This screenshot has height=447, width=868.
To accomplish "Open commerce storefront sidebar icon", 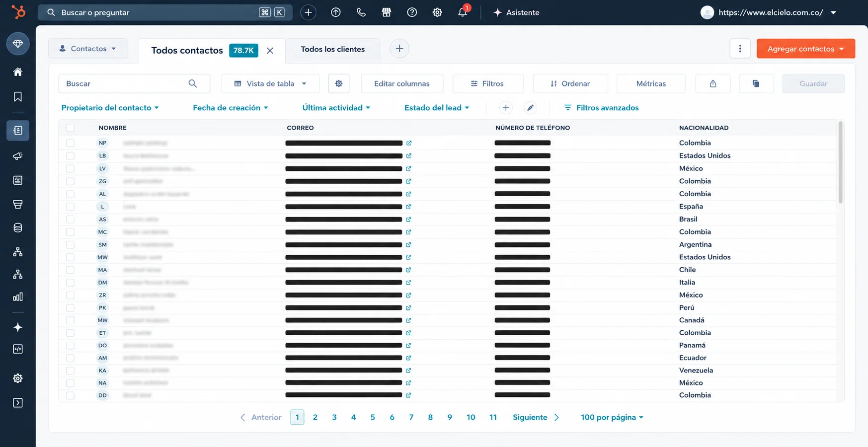I will pos(18,204).
